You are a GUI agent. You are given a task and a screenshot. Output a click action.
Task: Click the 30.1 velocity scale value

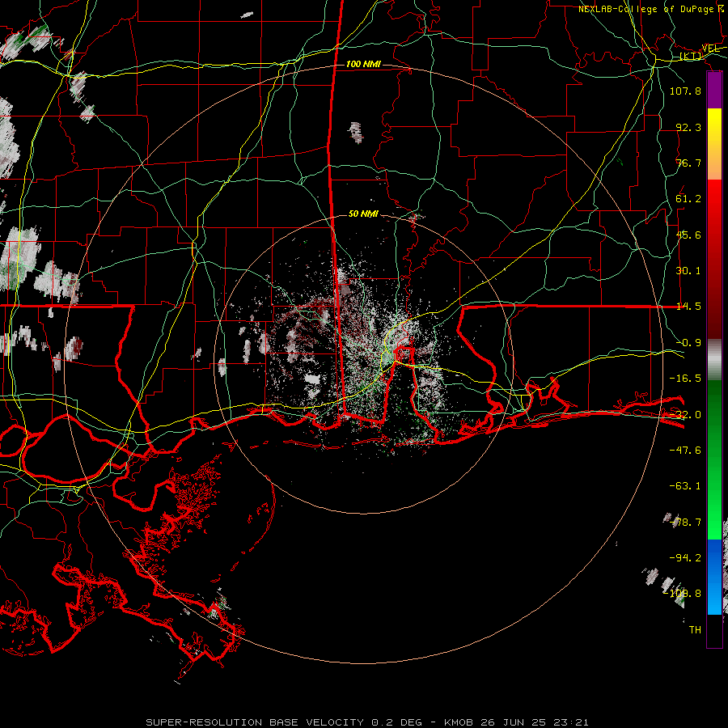tap(688, 271)
